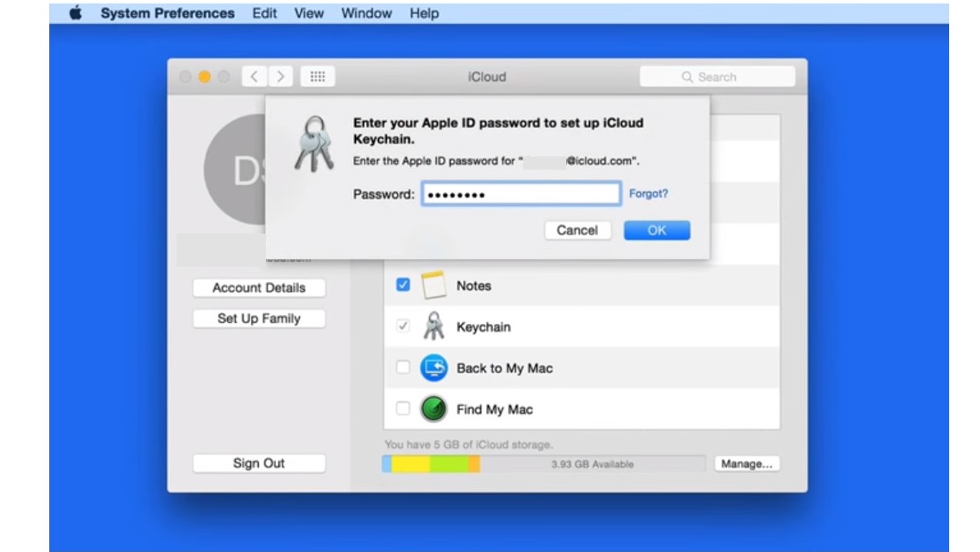Click the Manage... storage button

(x=747, y=464)
